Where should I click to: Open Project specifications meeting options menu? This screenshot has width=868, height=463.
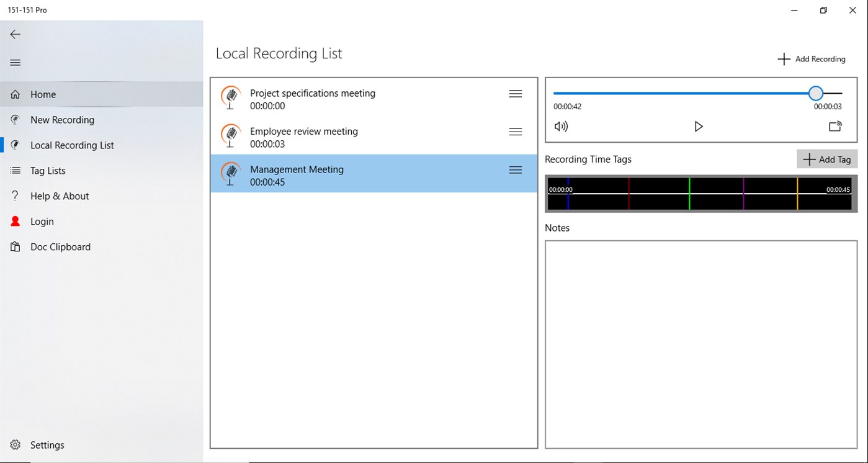[515, 93]
